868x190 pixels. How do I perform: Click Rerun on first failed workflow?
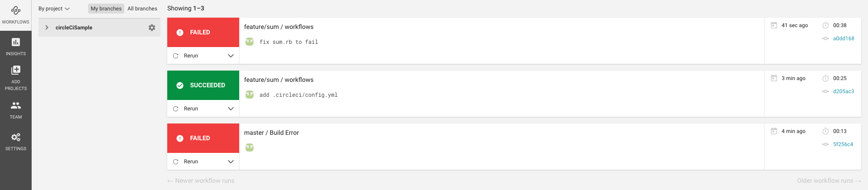click(190, 56)
